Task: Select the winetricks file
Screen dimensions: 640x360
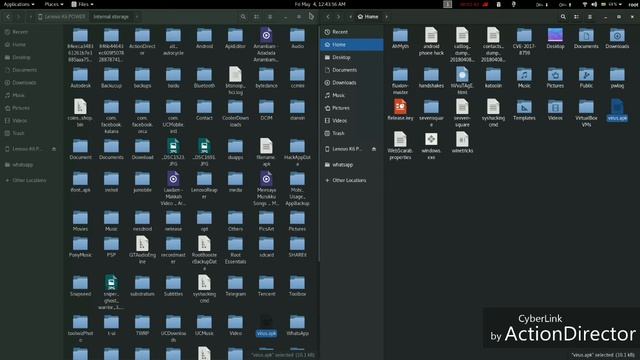Action: (462, 143)
